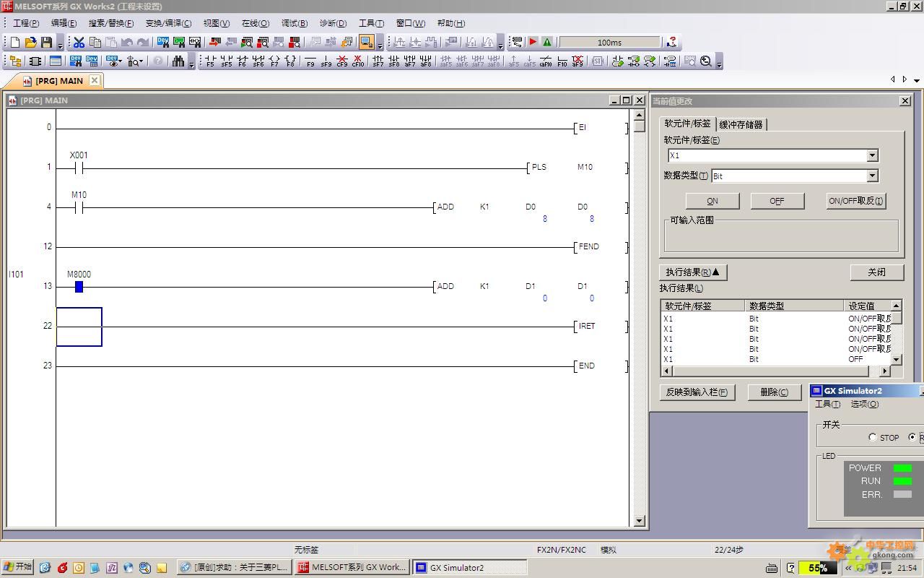Click the PLS M10 instruction

(577, 167)
